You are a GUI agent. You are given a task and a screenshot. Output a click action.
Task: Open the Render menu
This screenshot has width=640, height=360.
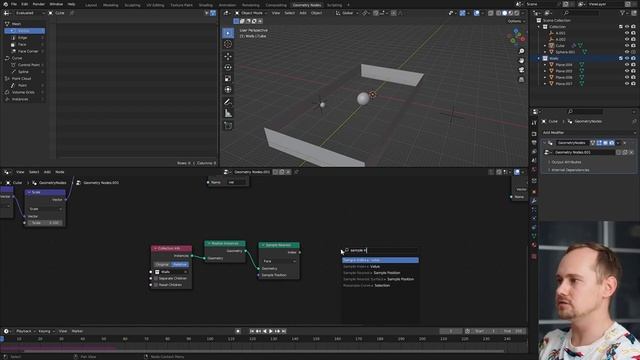pyautogui.click(x=38, y=4)
